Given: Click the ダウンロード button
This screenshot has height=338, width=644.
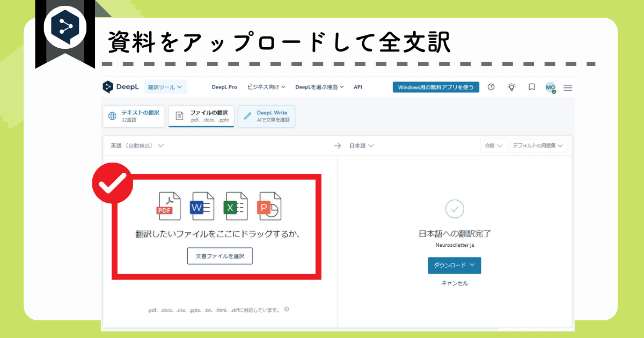Looking at the screenshot, I should tap(455, 265).
